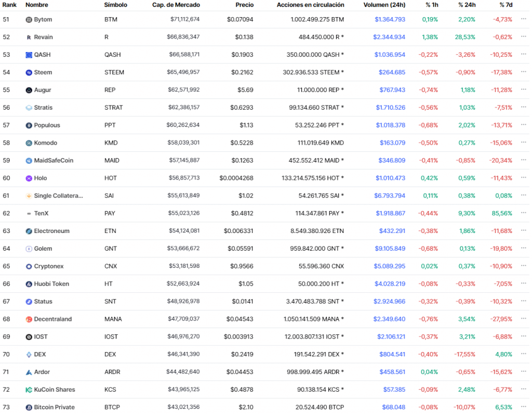
Task: Click the Huobi Token icon
Action: (x=29, y=284)
